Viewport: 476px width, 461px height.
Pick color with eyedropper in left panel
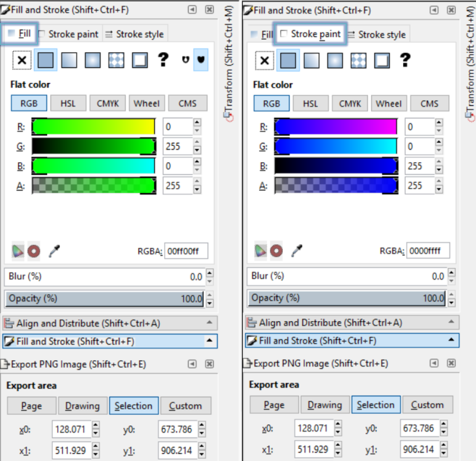tap(54, 251)
